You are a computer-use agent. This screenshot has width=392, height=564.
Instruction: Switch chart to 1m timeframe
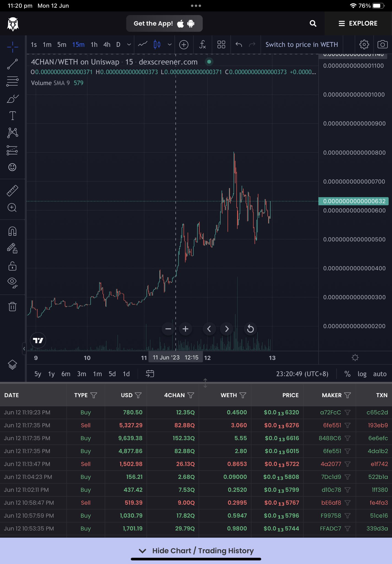(47, 45)
